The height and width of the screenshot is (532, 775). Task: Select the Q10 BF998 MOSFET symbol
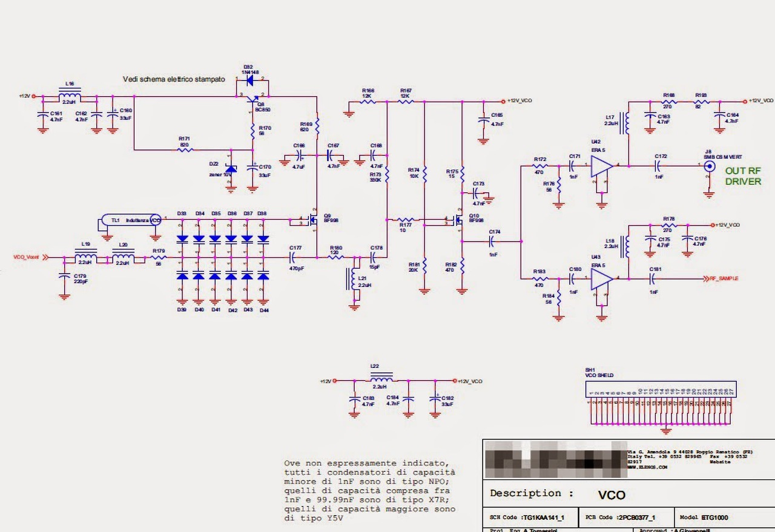tap(458, 220)
